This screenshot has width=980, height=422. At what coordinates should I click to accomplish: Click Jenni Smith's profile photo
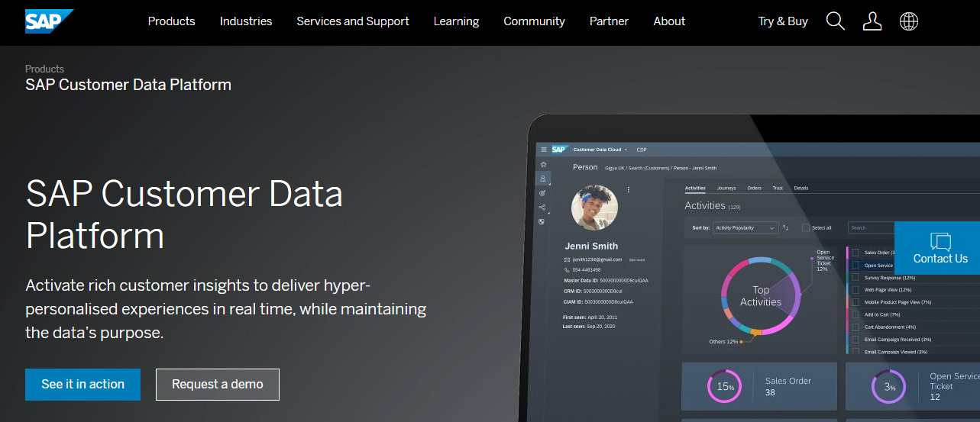[x=594, y=207]
